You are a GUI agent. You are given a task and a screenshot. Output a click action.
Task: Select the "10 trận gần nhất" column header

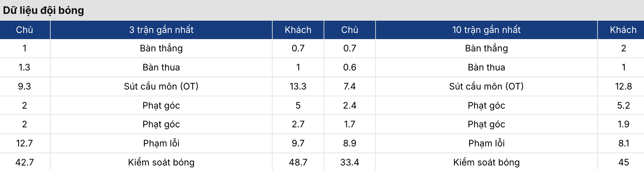[486, 30]
